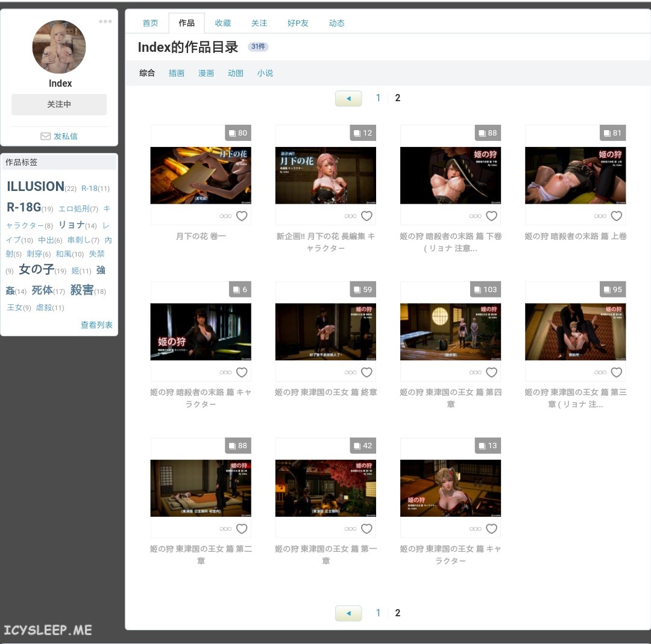Click the envelope icon next to 发私信
651x644 pixels.
pos(45,137)
